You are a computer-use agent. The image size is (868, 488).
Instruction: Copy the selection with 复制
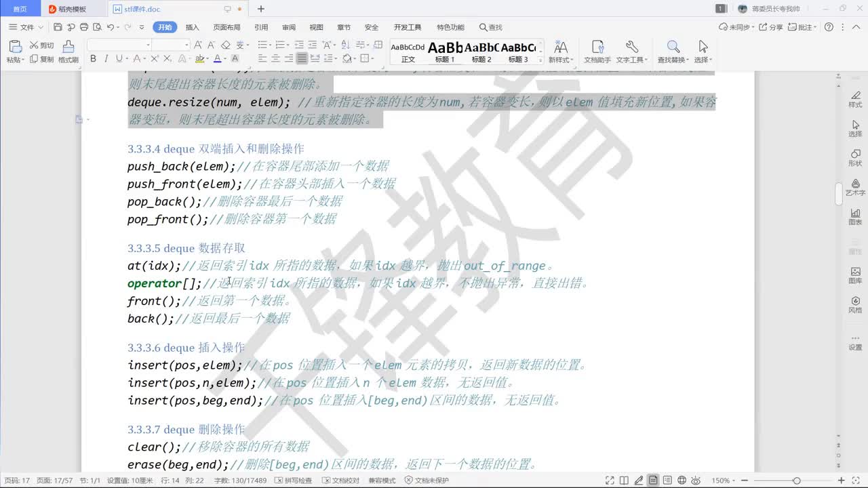click(41, 60)
